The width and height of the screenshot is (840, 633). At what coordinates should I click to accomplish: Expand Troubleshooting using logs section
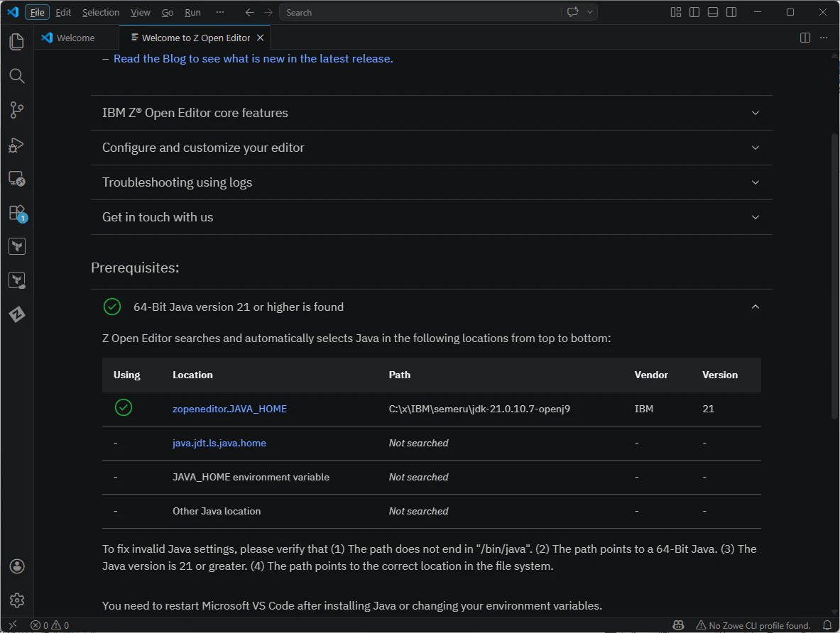(x=432, y=182)
